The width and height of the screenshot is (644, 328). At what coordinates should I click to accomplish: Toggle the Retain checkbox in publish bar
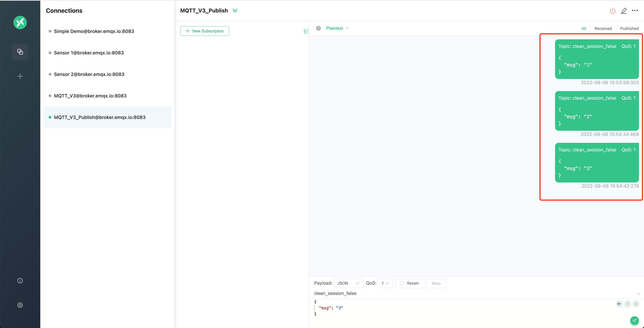[x=402, y=283]
